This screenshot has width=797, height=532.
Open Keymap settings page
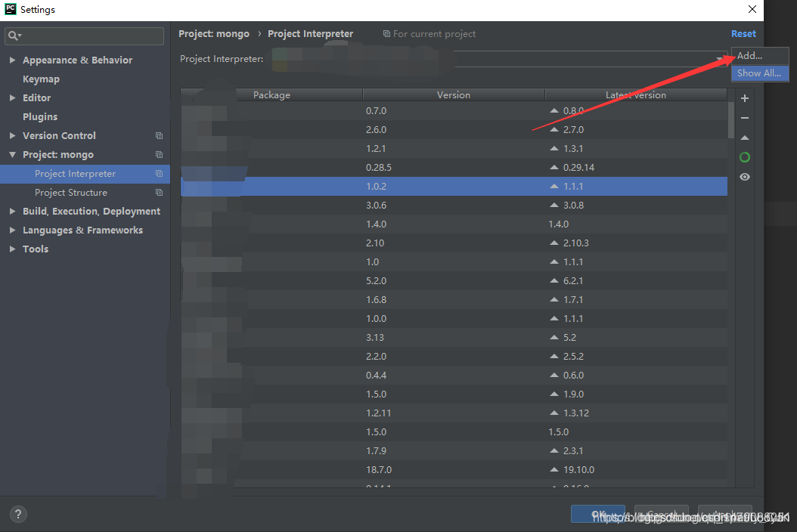[41, 79]
